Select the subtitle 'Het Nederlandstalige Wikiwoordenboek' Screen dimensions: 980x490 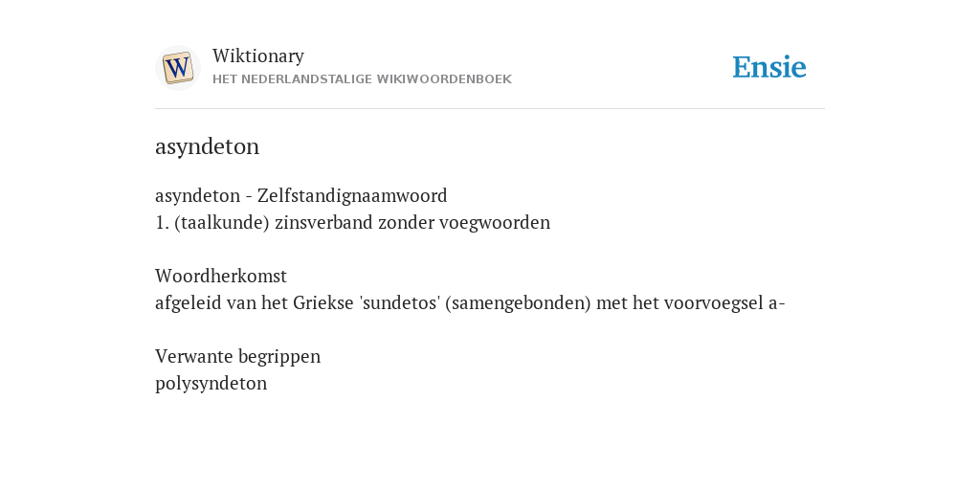tap(362, 79)
